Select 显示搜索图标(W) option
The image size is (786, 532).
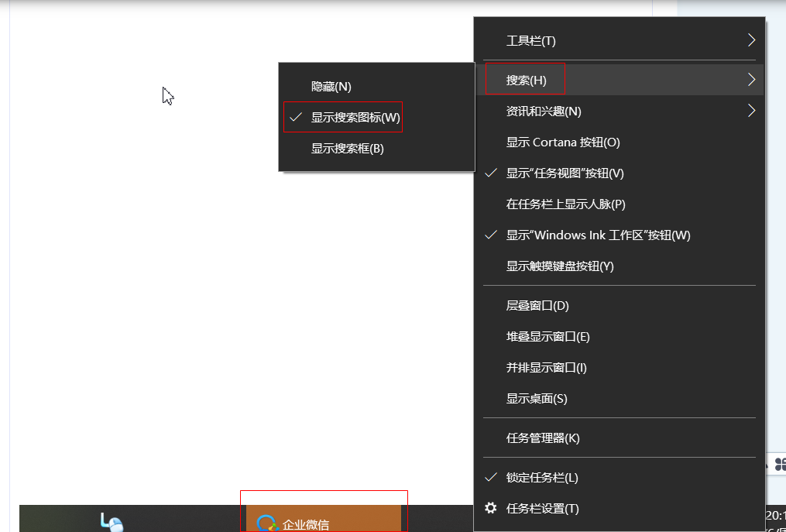click(355, 118)
